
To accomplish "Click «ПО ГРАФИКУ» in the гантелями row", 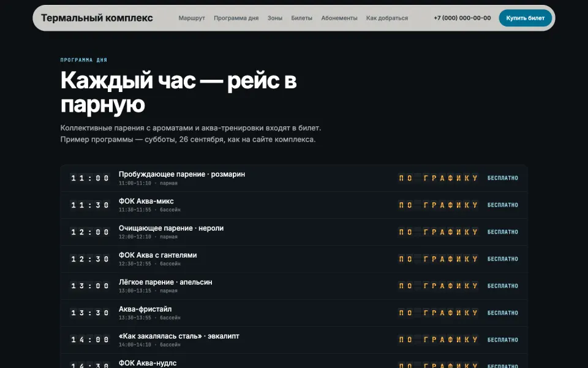I will point(438,259).
